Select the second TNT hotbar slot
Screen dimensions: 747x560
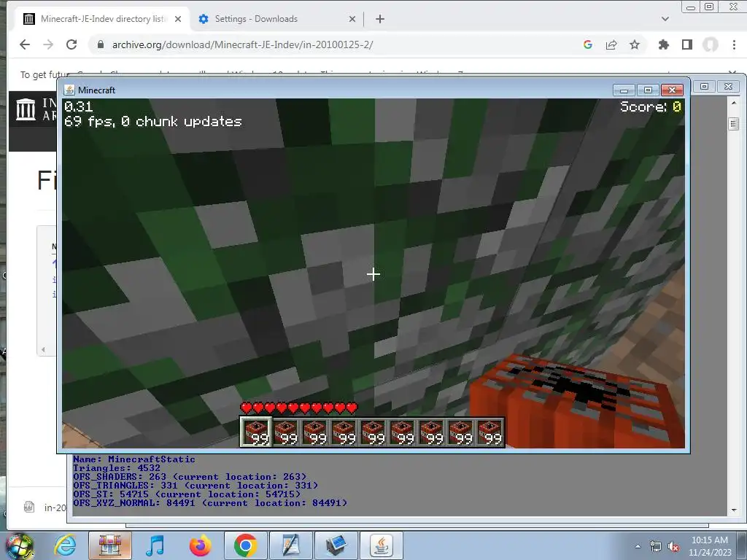tap(286, 432)
